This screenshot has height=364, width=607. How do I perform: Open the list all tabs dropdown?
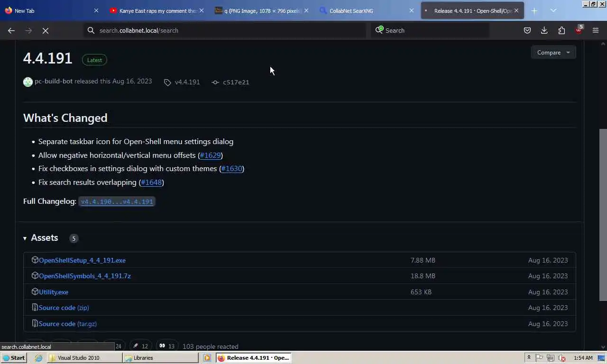(553, 10)
